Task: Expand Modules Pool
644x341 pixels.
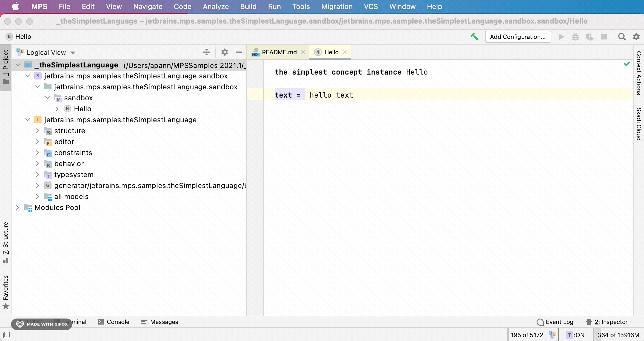Action: [18, 208]
